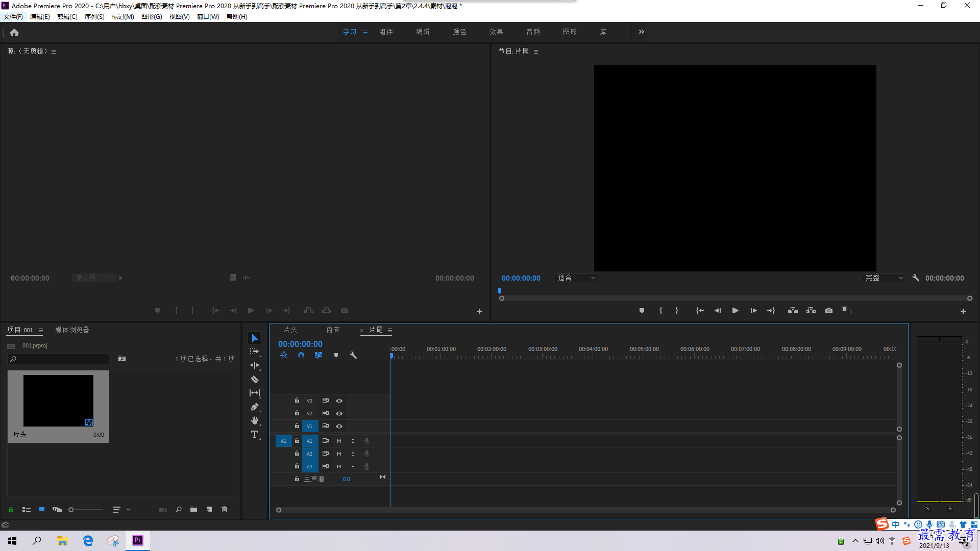This screenshot has height=551, width=980.
Task: Open 学习 workspace menu icon
Action: (365, 32)
